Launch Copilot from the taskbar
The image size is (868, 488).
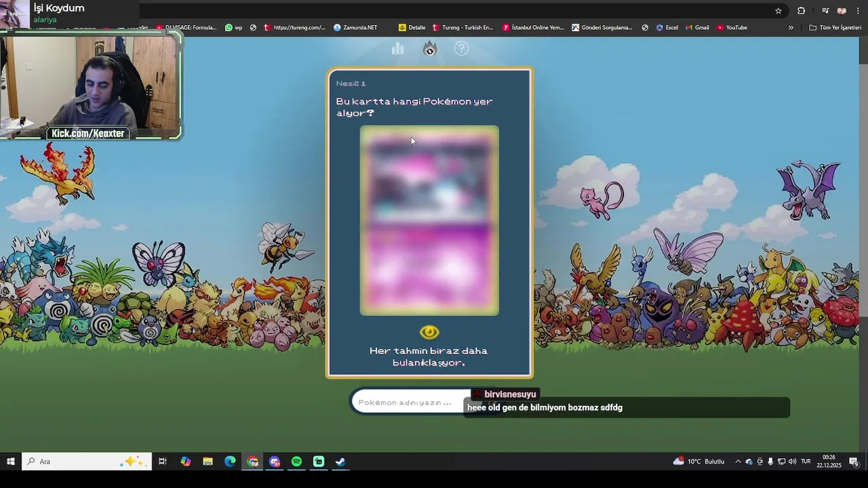click(186, 462)
